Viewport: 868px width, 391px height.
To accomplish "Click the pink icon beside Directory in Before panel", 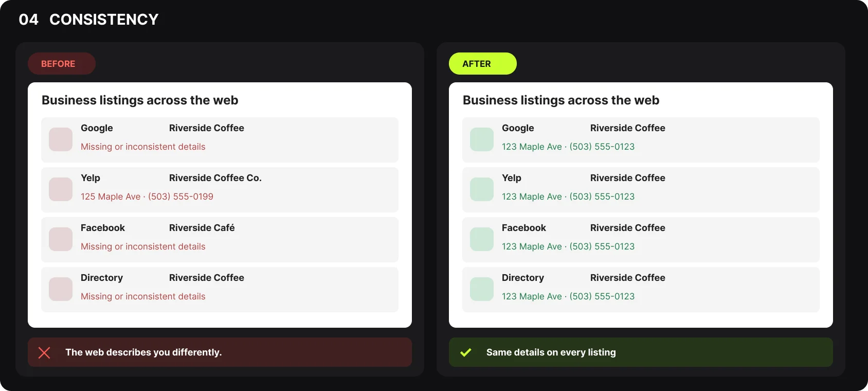I will (x=61, y=289).
